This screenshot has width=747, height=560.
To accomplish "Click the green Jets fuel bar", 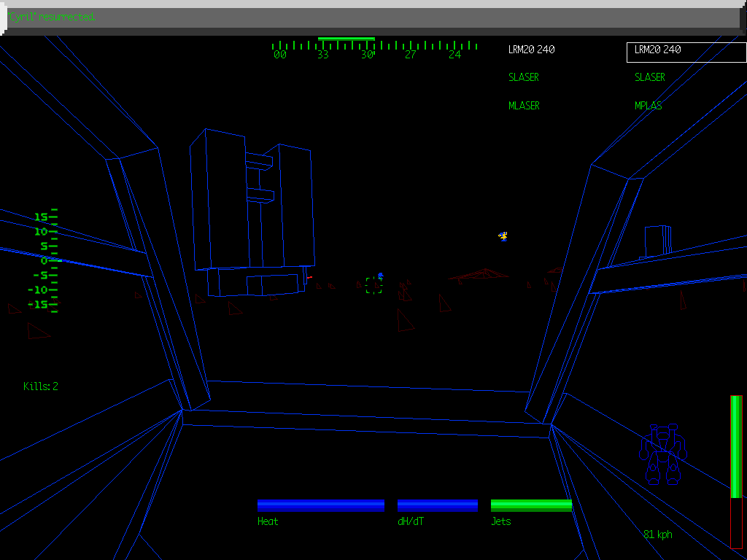I will click(x=531, y=505).
